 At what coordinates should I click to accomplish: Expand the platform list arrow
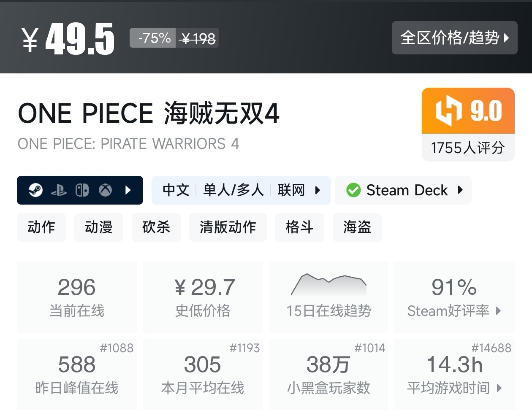128,190
